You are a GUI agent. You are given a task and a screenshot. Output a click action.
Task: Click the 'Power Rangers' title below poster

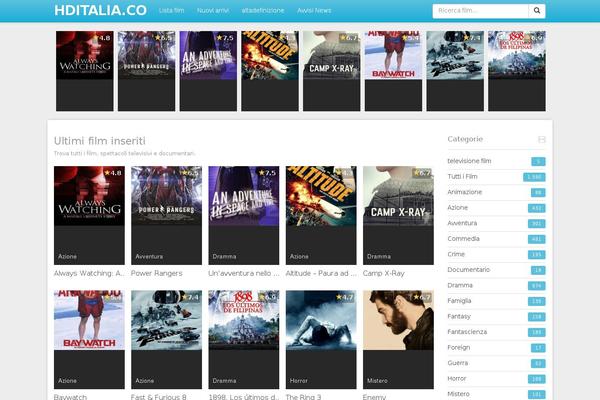(x=157, y=273)
